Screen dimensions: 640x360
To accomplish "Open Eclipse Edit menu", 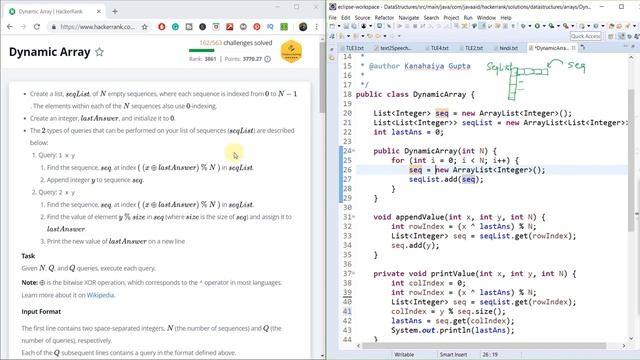I will [346, 18].
